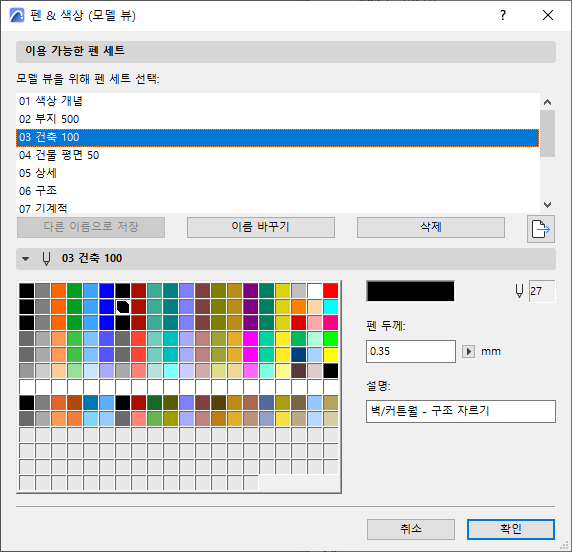
Task: Select the hot pink swatch ending the third row
Action: tap(331, 323)
